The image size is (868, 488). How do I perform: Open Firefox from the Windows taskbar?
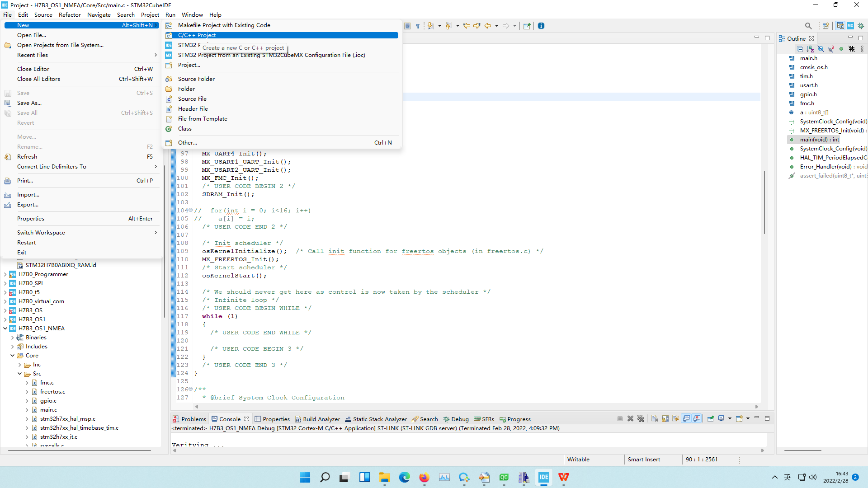[424, 477]
